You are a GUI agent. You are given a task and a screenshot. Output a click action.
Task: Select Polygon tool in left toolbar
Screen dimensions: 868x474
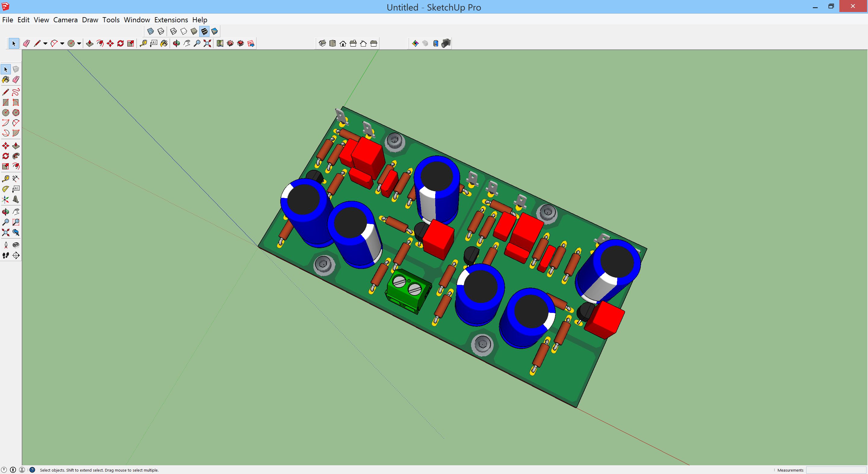click(16, 112)
